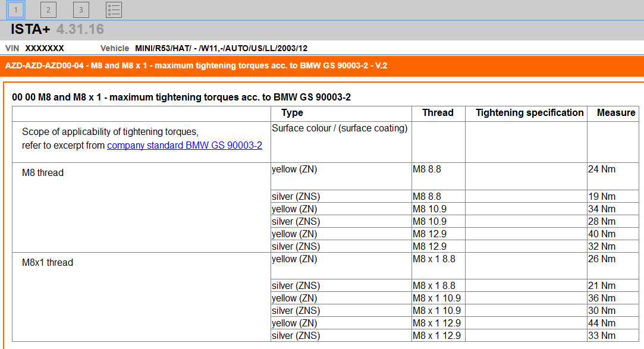Select page 1 icon in top toolbar
This screenshot has height=349, width=644.
(x=15, y=10)
